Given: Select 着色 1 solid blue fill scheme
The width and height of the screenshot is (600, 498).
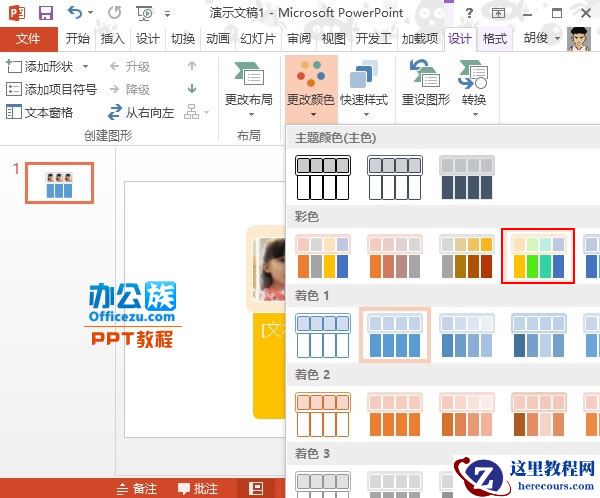Looking at the screenshot, I should [395, 335].
